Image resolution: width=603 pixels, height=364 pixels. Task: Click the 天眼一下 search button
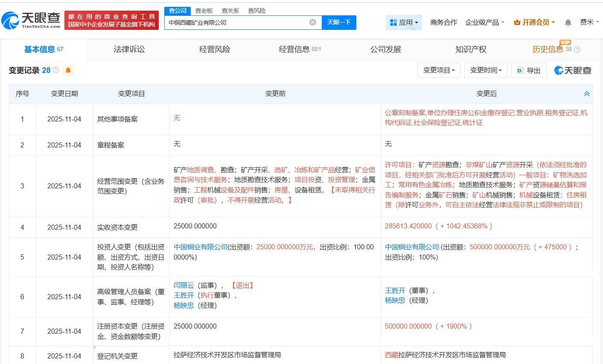339,22
